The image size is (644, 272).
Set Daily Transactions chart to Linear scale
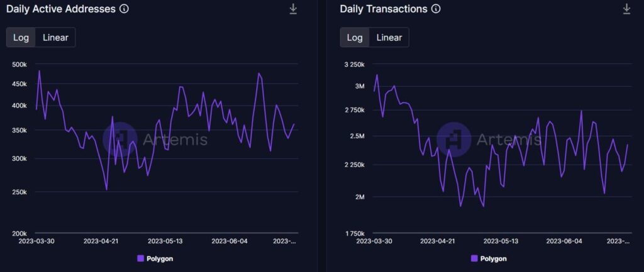click(x=389, y=37)
